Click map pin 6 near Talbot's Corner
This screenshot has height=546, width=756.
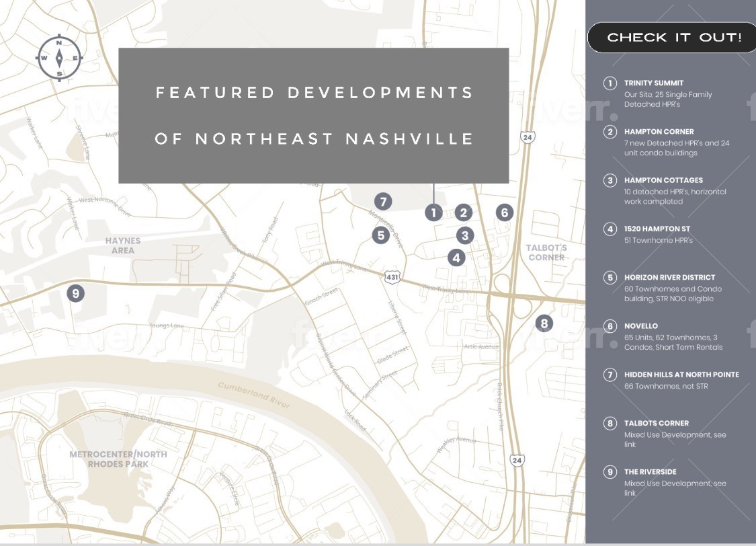[505, 212]
